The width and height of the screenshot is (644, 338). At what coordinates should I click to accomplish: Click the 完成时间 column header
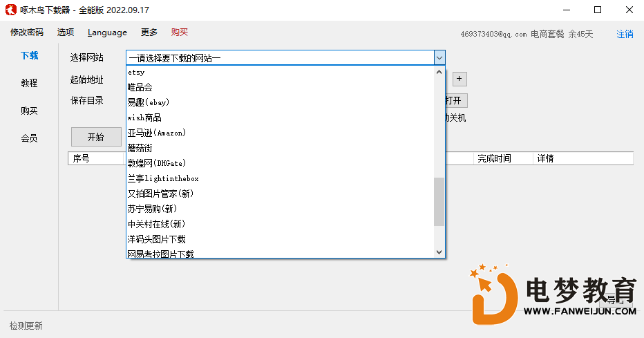503,158
